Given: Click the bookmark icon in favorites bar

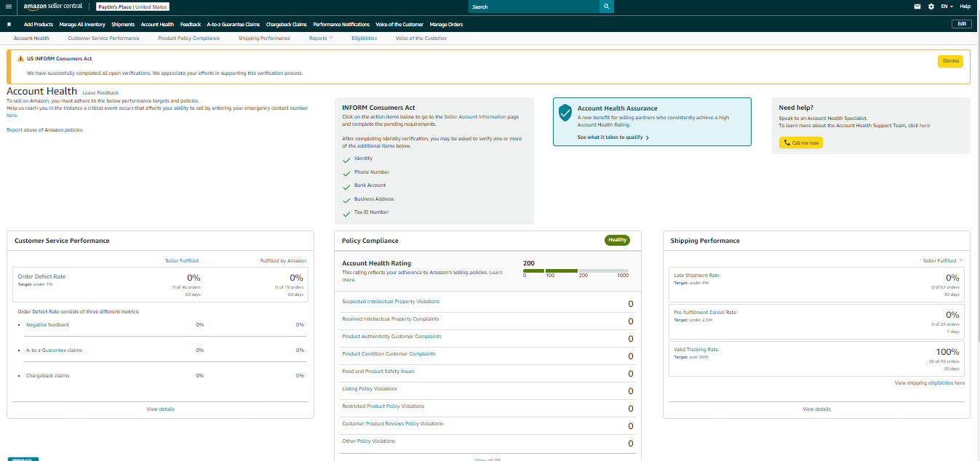Looking at the screenshot, I should [x=9, y=24].
